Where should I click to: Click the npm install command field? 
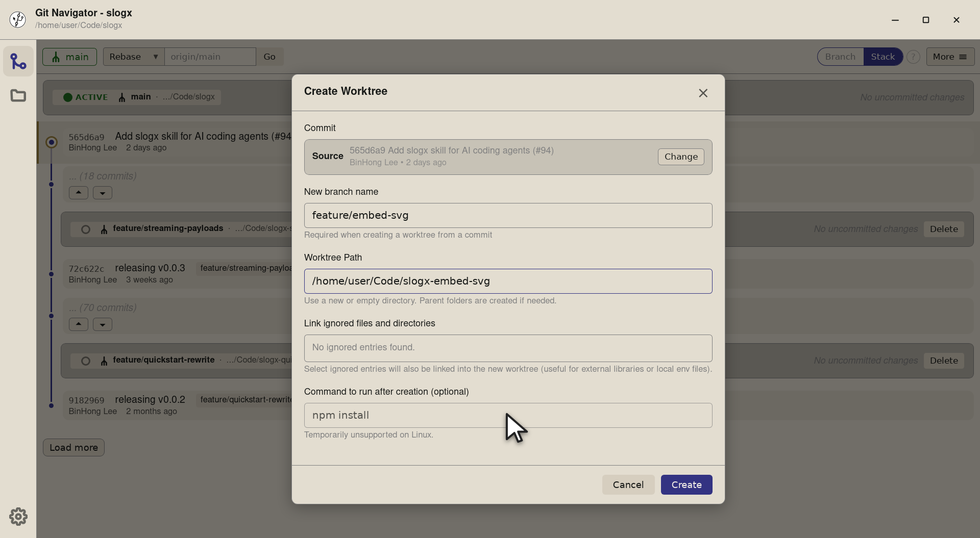pyautogui.click(x=508, y=415)
